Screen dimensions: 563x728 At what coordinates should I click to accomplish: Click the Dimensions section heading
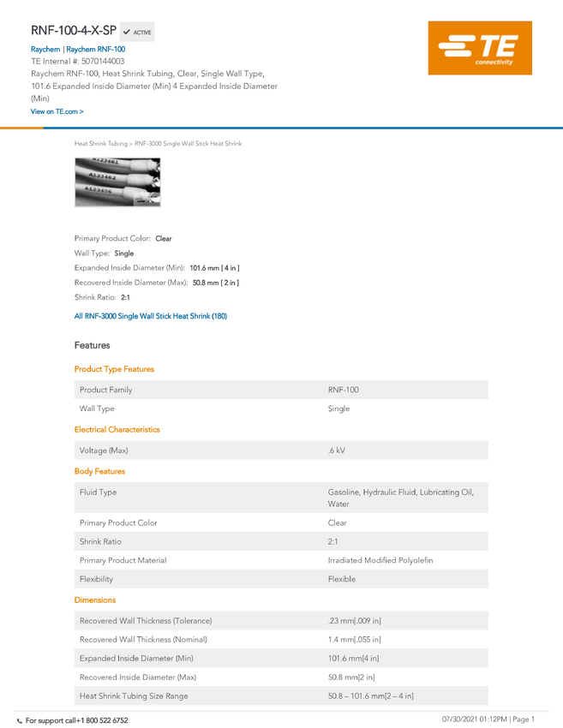coord(95,600)
